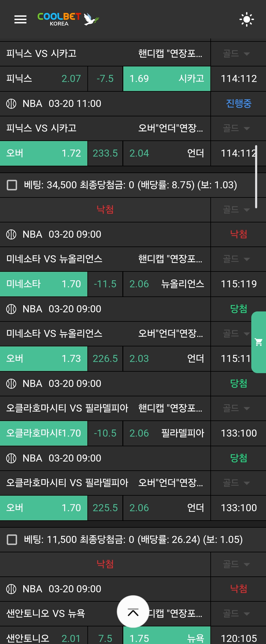Tap the 진행중 status label
This screenshot has width=266, height=644.
click(x=238, y=104)
